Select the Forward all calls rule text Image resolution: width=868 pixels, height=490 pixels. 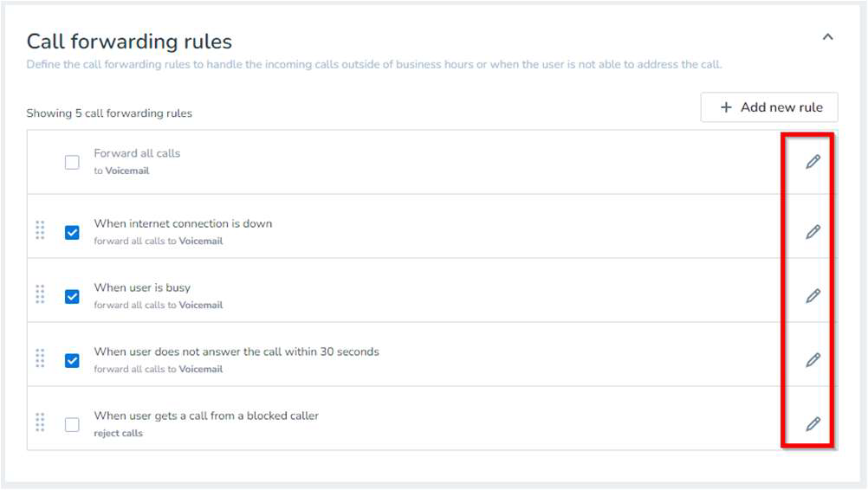pos(137,153)
